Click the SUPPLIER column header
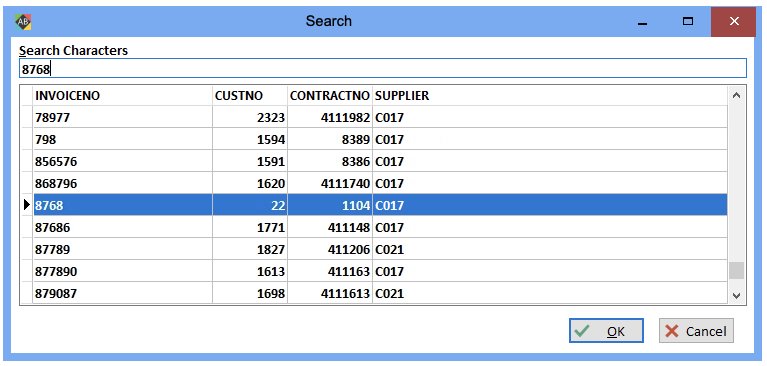 coord(550,96)
